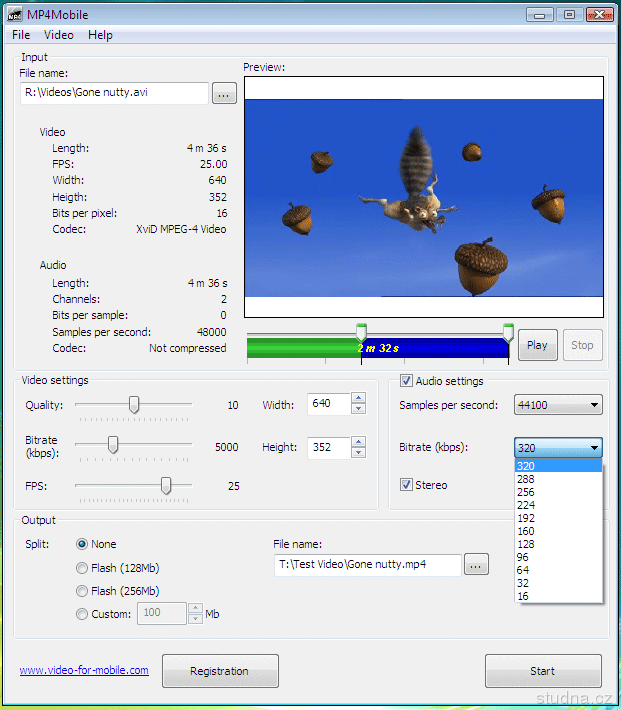Viewport: 621px width, 710px height.
Task: Click the MP4Mobile title bar app icon
Action: coord(16,14)
